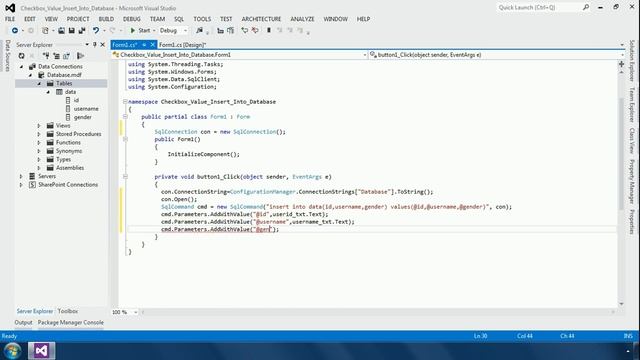This screenshot has width=640, height=360.
Task: Open the Properties side tab
Action: point(632,221)
